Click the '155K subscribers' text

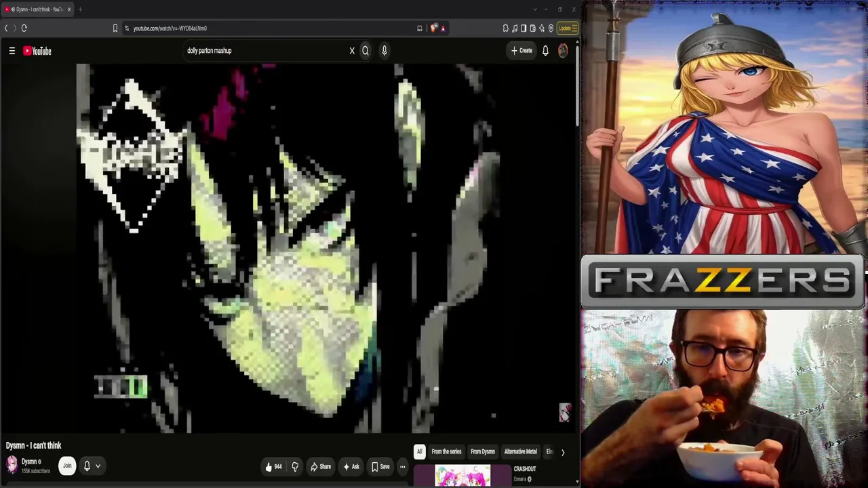tap(35, 471)
